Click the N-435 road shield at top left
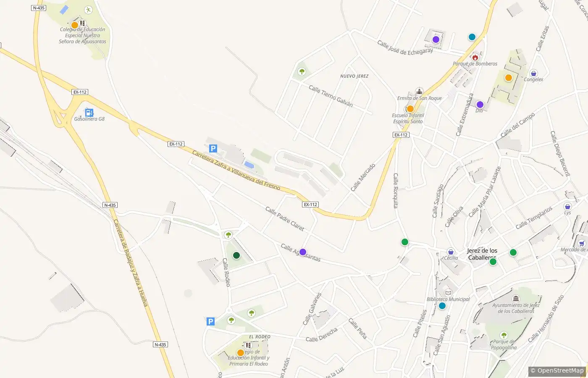The width and height of the screenshot is (588, 378). [x=39, y=8]
